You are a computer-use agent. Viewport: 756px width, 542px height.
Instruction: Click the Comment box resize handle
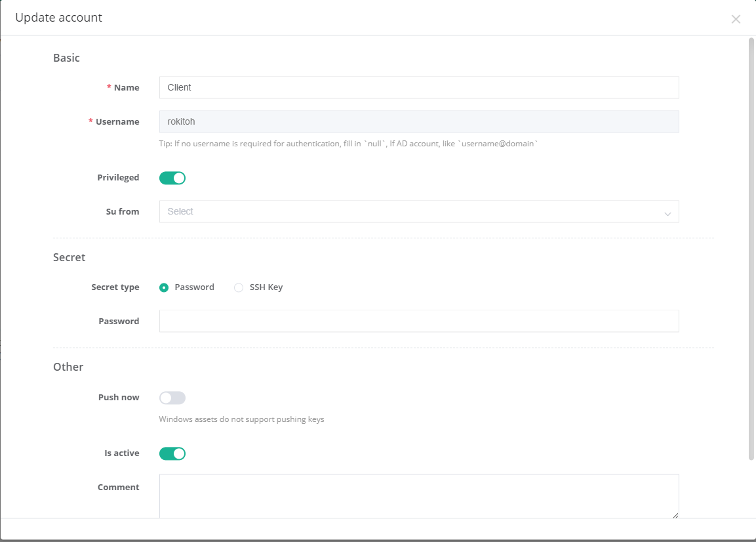click(675, 515)
